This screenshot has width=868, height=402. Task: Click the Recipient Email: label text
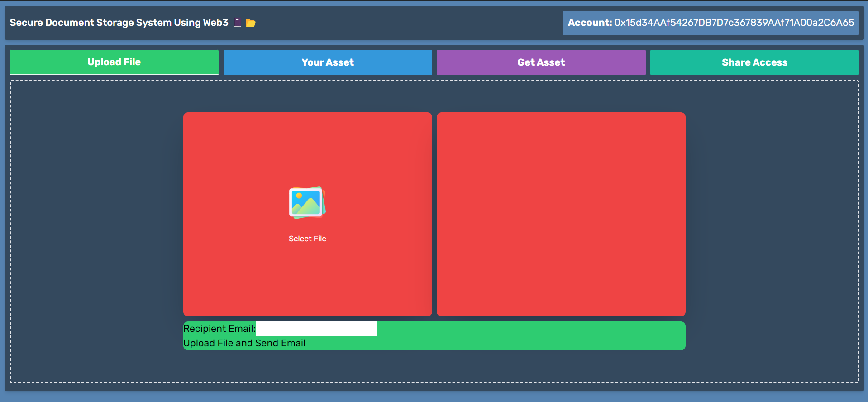tap(219, 329)
